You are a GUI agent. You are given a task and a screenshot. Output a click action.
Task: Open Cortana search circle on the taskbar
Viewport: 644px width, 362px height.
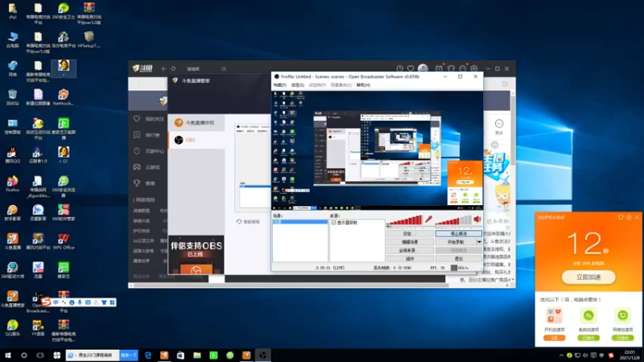click(x=24, y=355)
